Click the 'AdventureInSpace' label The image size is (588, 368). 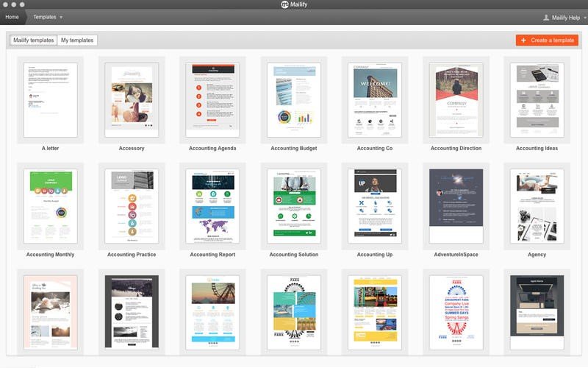(x=456, y=255)
